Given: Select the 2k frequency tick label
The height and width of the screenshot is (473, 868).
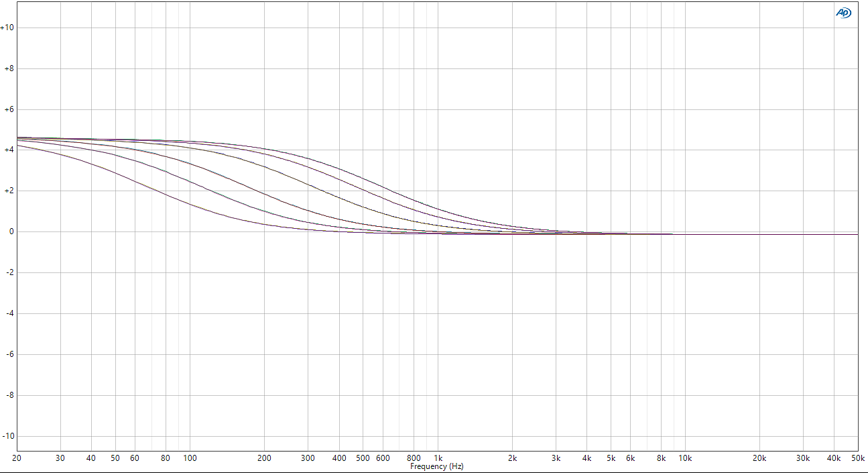Looking at the screenshot, I should [x=512, y=458].
